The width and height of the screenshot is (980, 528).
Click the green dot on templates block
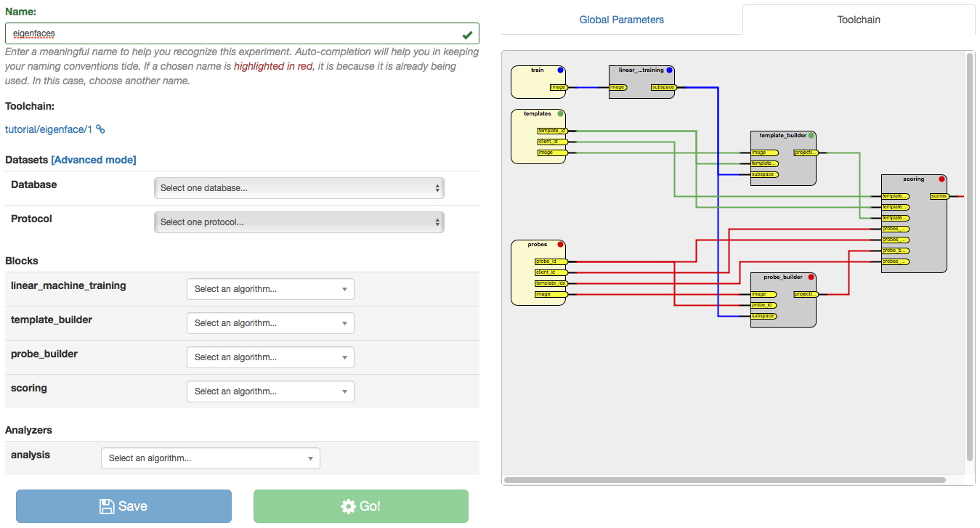[560, 114]
